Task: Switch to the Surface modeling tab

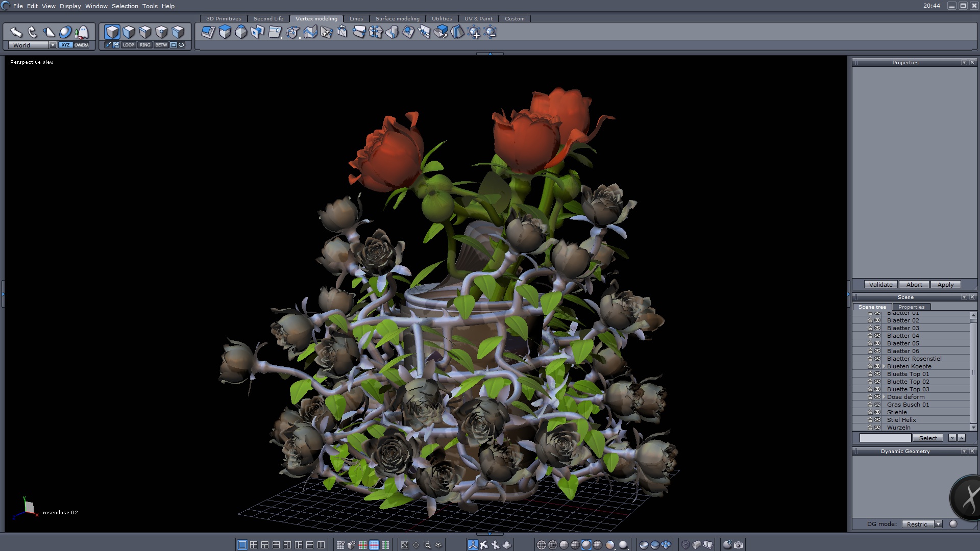Action: (397, 18)
